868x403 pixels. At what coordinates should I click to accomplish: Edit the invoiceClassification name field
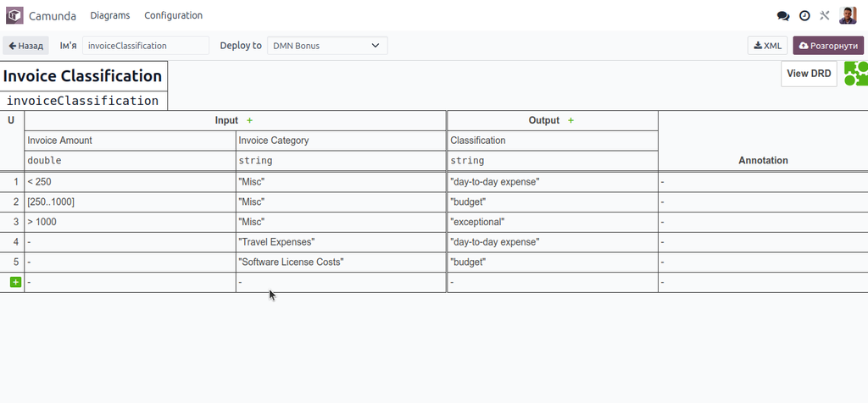pyautogui.click(x=146, y=46)
